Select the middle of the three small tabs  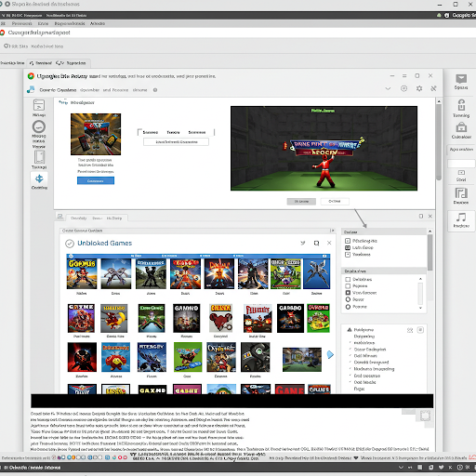(173, 132)
